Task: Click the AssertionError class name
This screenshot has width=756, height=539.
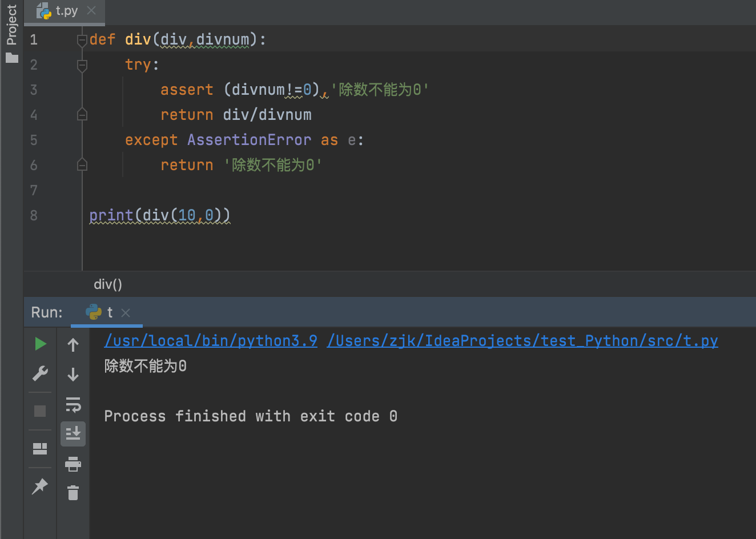Action: coord(250,140)
